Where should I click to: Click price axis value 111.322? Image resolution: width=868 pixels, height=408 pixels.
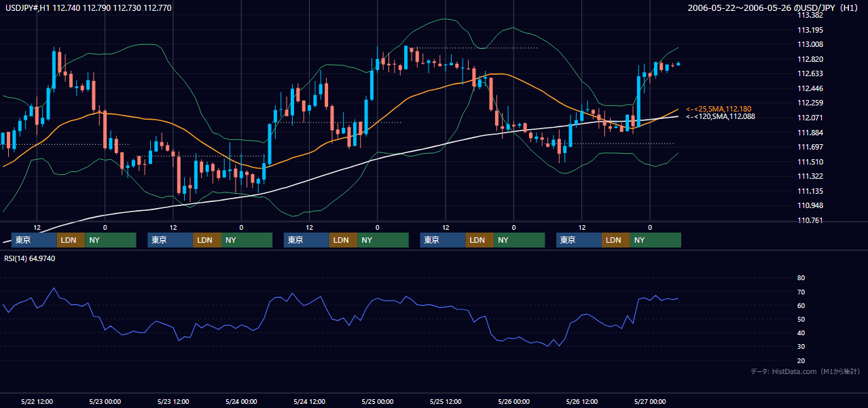coord(810,176)
